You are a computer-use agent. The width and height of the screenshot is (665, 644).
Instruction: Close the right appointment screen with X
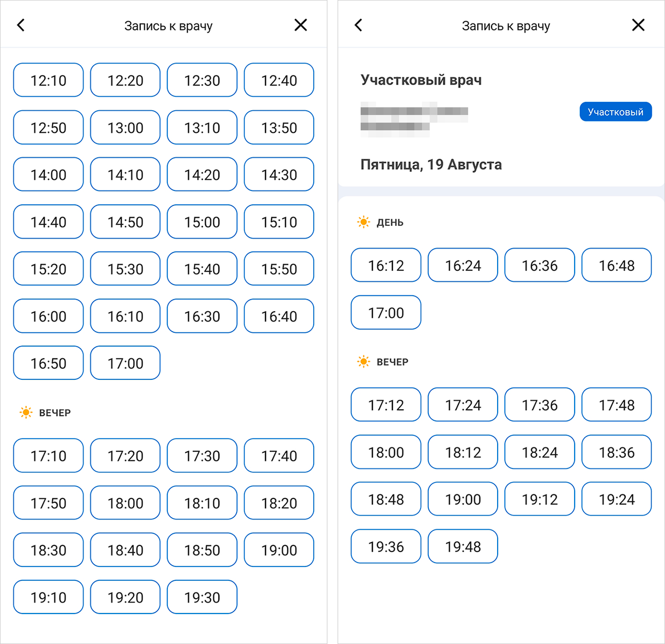(x=638, y=25)
